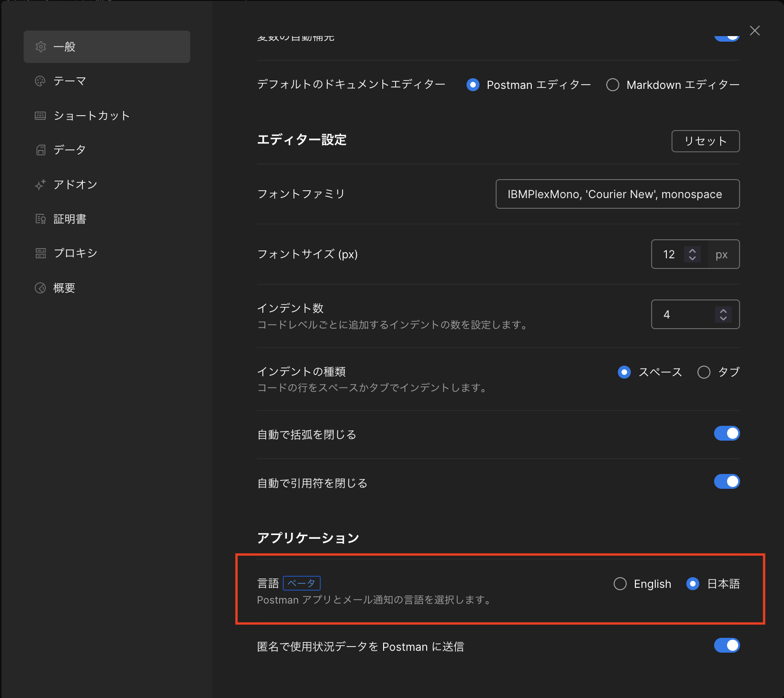Image resolution: width=784 pixels, height=698 pixels.
Task: Switch language to English
Action: [620, 584]
